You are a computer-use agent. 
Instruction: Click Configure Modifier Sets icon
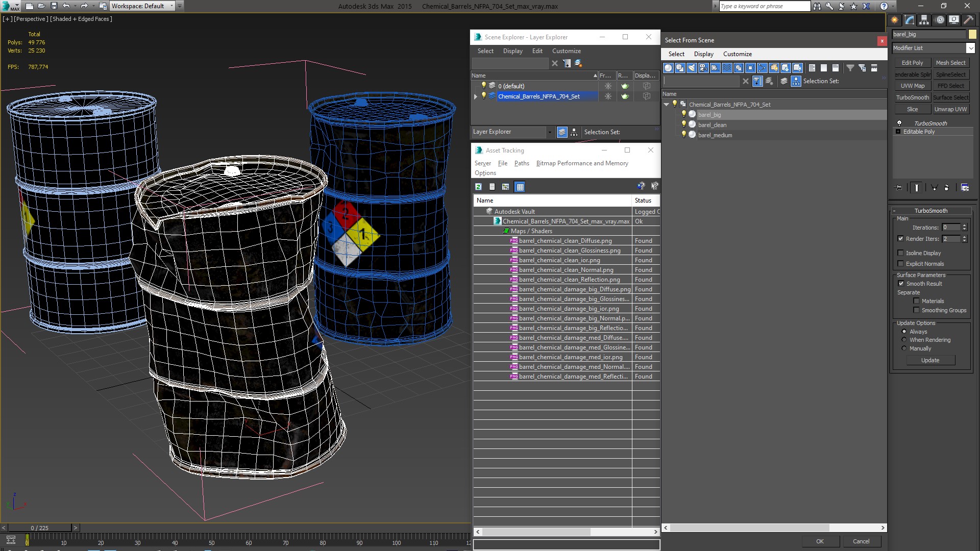pos(965,188)
